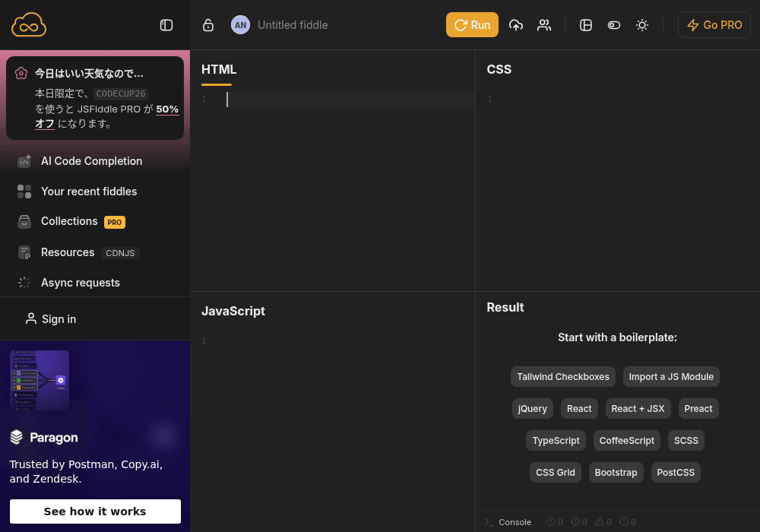
Task: Open the editor layout icon
Action: point(585,25)
